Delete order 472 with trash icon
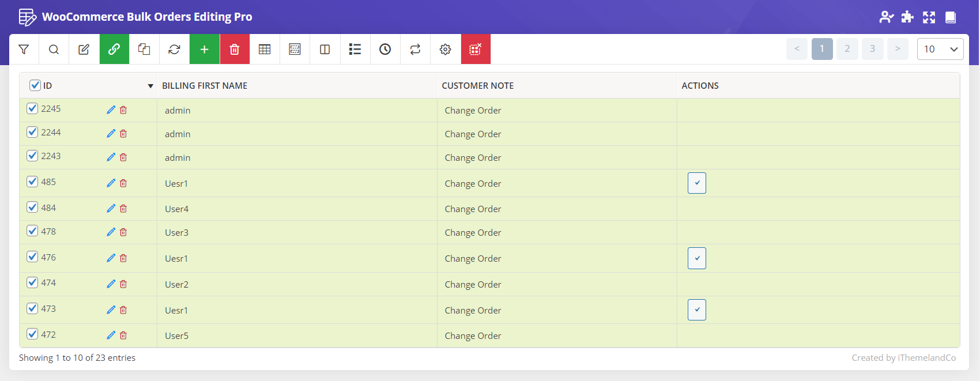The image size is (980, 381). click(123, 335)
